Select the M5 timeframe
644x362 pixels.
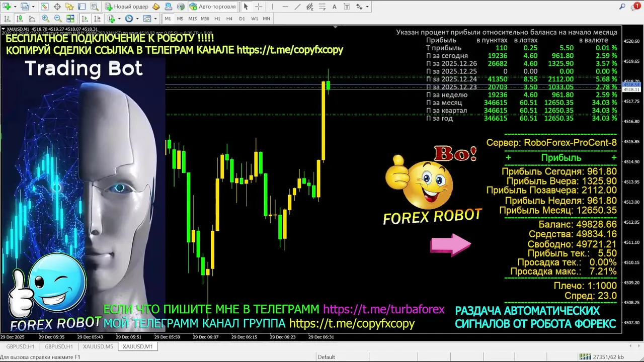(x=180, y=19)
